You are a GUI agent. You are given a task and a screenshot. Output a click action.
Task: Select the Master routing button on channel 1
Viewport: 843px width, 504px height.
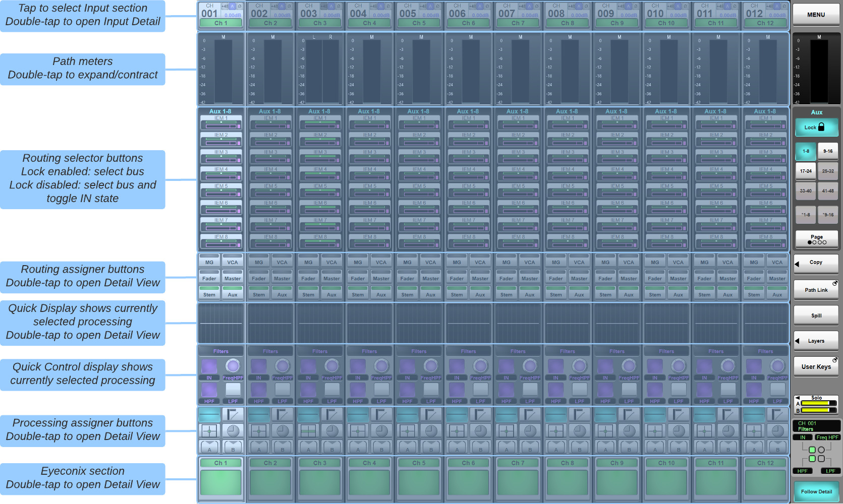point(233,277)
